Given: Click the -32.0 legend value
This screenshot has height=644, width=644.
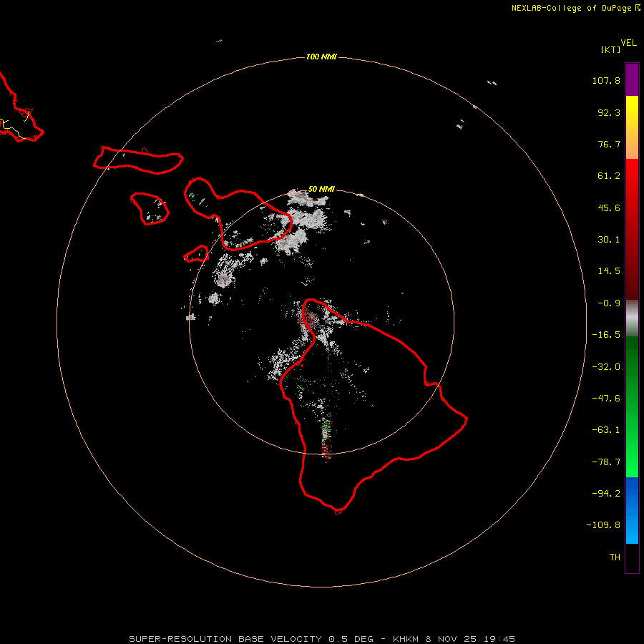Looking at the screenshot, I should (x=606, y=367).
